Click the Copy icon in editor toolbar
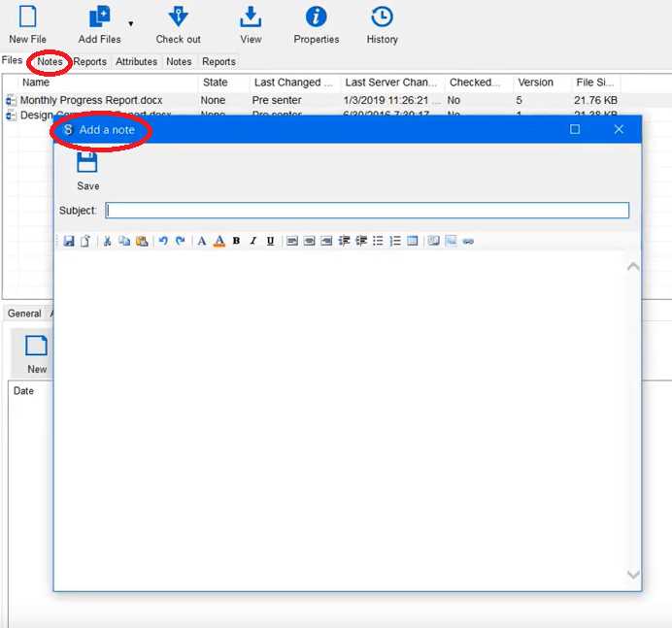 tap(124, 241)
